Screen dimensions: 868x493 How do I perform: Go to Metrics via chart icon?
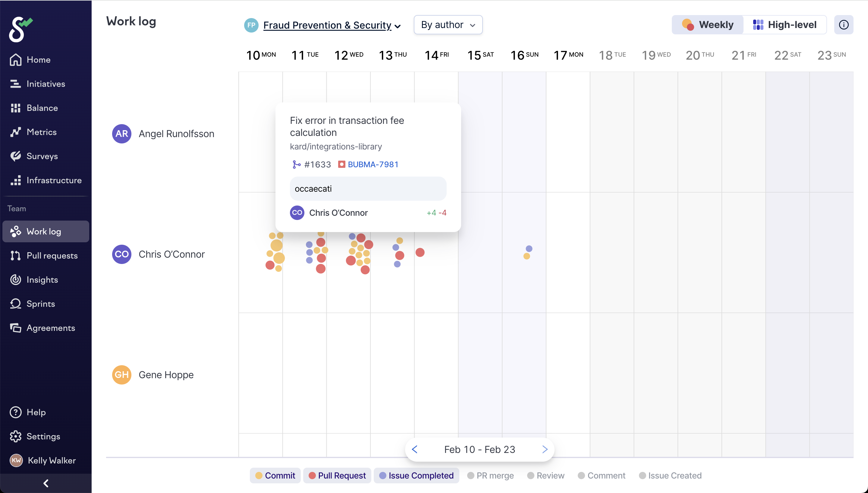[15, 132]
